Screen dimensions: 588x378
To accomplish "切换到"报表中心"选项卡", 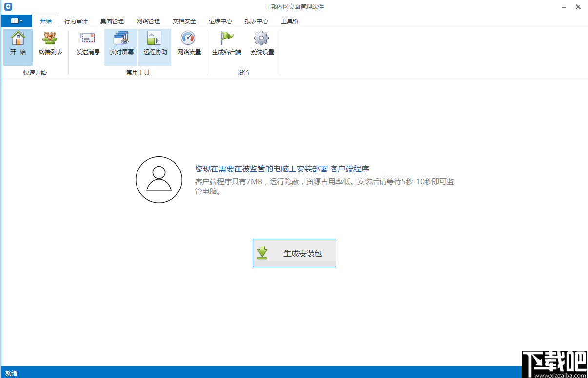I will point(255,21).
